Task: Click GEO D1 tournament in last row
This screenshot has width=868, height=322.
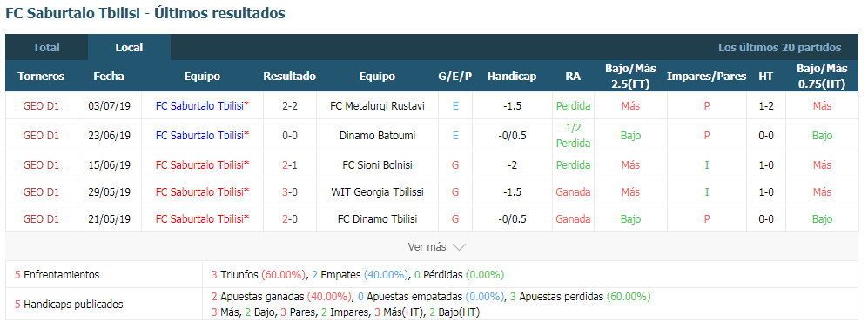Action: [x=41, y=219]
